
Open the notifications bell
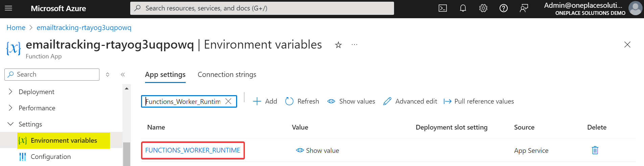pos(463,8)
